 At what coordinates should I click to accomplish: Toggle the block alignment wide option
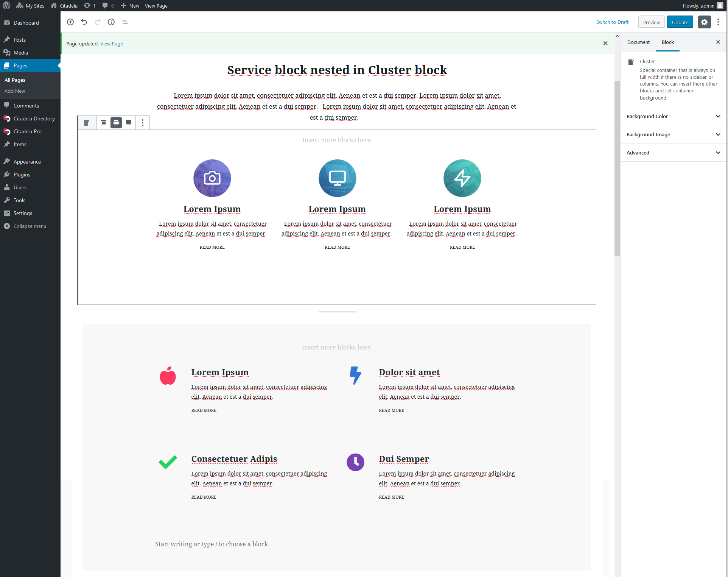[116, 122]
